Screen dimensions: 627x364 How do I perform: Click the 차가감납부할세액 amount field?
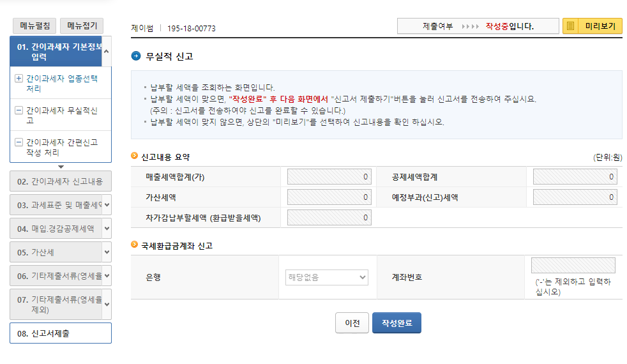(329, 217)
